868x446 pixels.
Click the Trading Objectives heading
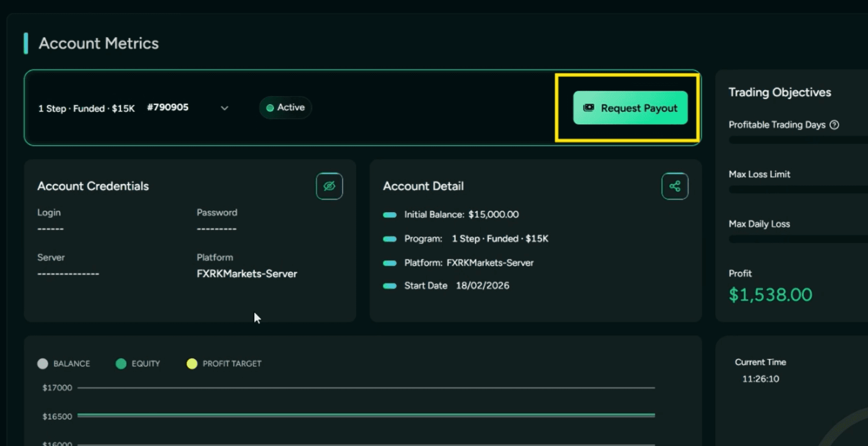tap(780, 92)
